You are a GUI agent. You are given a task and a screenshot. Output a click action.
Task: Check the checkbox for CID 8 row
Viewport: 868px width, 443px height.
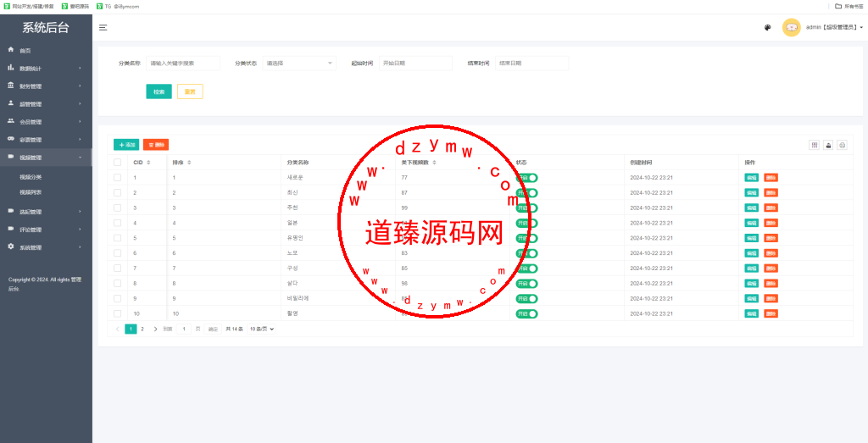point(117,283)
